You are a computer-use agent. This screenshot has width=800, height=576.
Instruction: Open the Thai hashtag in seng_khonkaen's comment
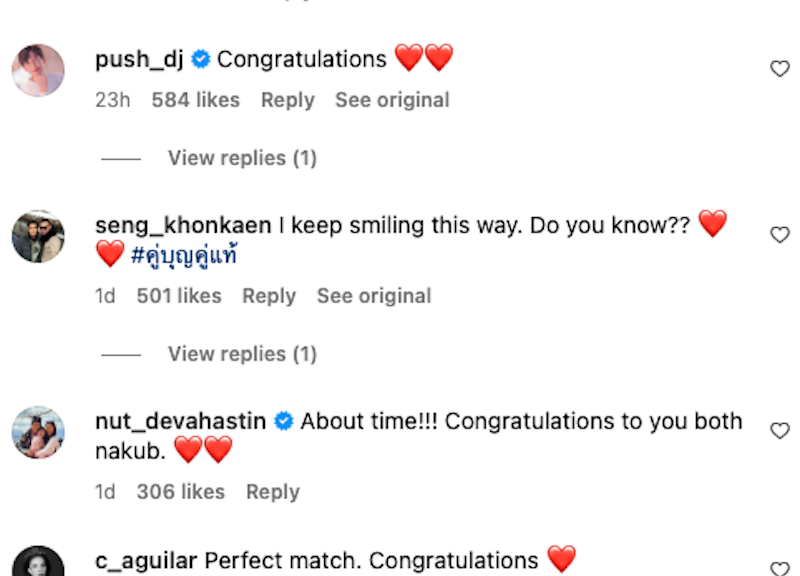tap(184, 255)
